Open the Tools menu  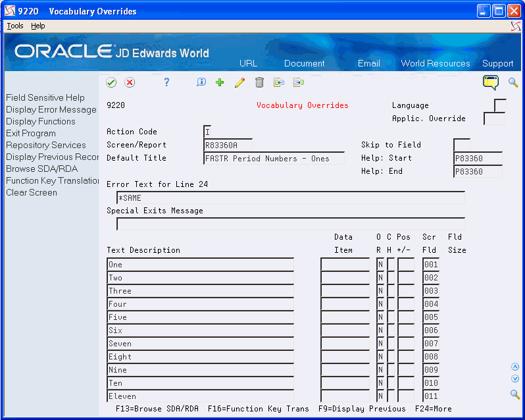(x=15, y=26)
